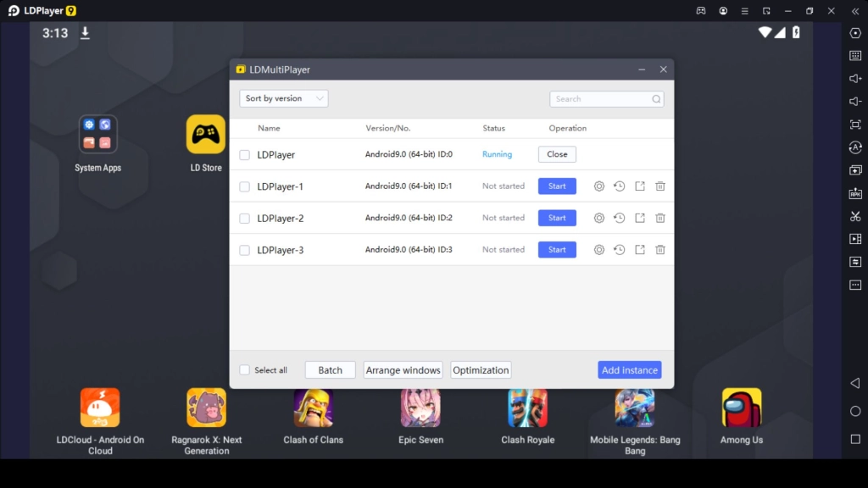Open settings for the LDPlayer-1 instance
The image size is (868, 488).
tap(599, 186)
